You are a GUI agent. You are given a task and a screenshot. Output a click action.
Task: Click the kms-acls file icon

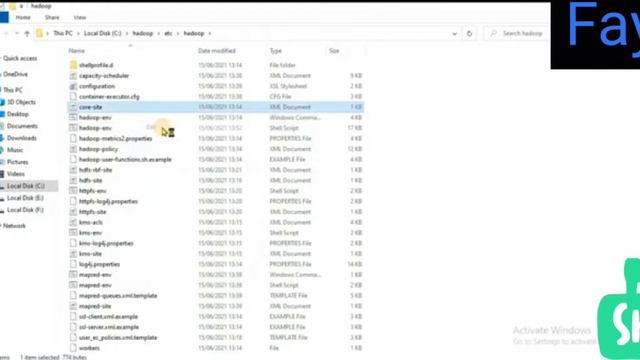pyautogui.click(x=73, y=222)
